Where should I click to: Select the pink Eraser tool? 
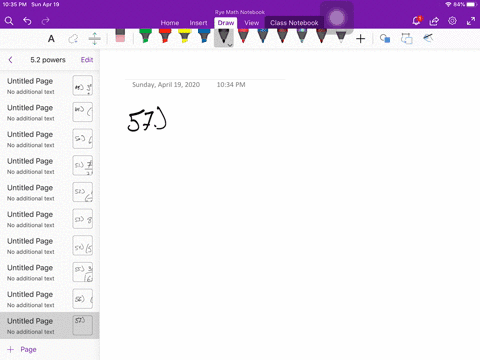pyautogui.click(x=120, y=36)
